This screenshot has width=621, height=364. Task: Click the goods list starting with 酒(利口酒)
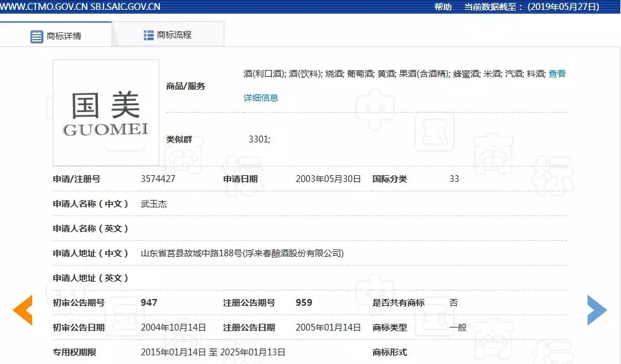coord(395,74)
